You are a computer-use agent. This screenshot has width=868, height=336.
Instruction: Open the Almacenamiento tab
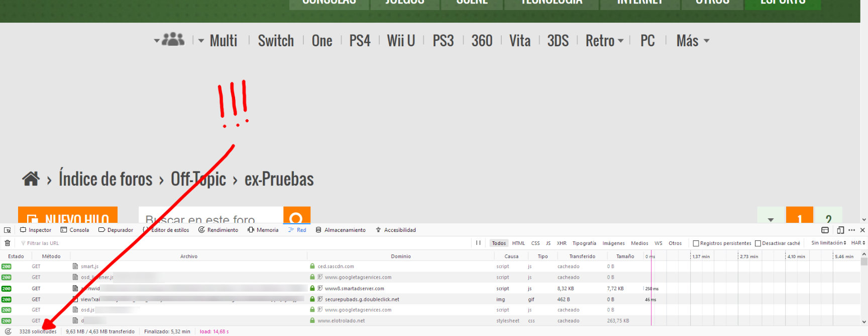(341, 230)
